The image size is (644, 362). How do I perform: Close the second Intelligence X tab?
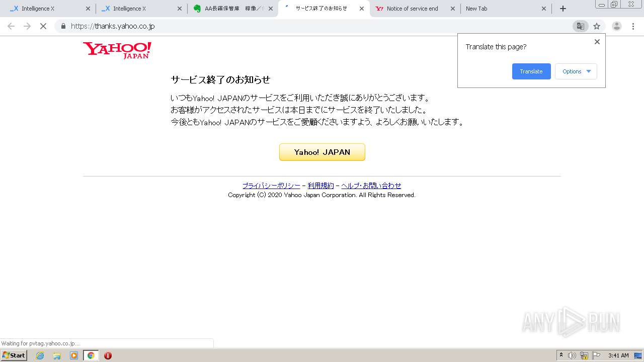pyautogui.click(x=180, y=9)
